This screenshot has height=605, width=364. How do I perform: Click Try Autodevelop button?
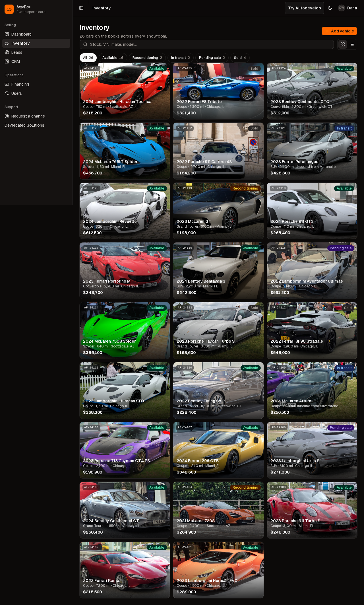pyautogui.click(x=305, y=8)
